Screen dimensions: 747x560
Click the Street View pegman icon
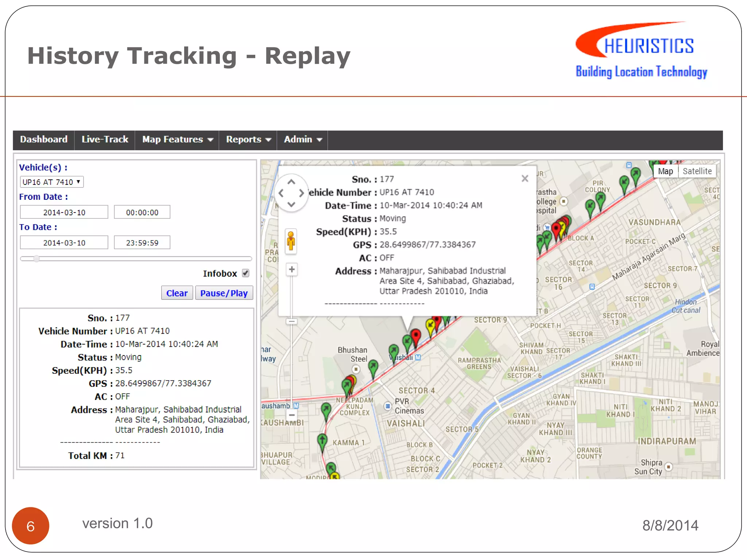tap(291, 241)
